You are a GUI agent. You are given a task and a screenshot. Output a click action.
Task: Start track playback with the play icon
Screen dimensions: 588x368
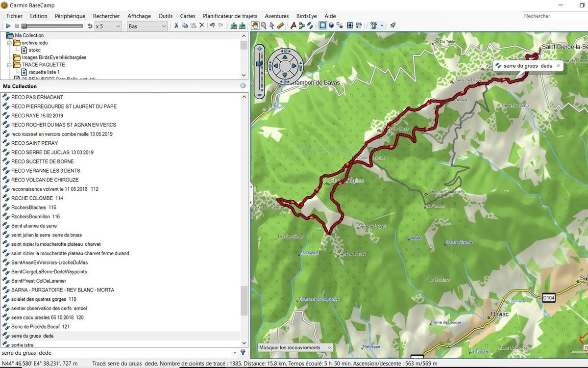pos(8,26)
